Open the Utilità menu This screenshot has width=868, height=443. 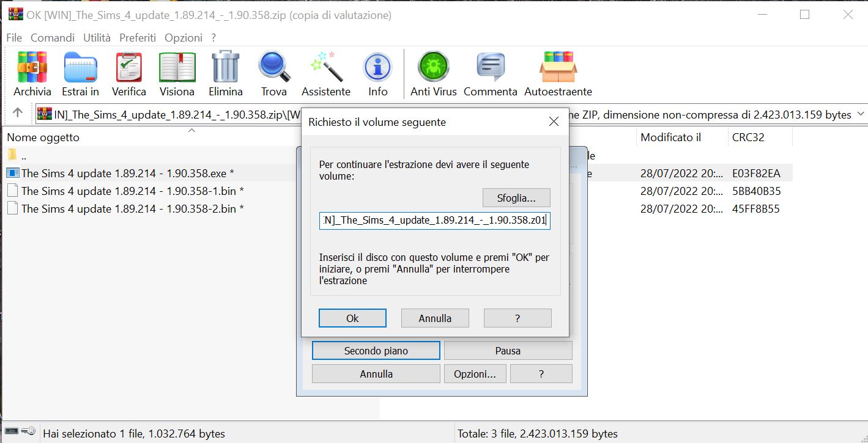tap(97, 37)
